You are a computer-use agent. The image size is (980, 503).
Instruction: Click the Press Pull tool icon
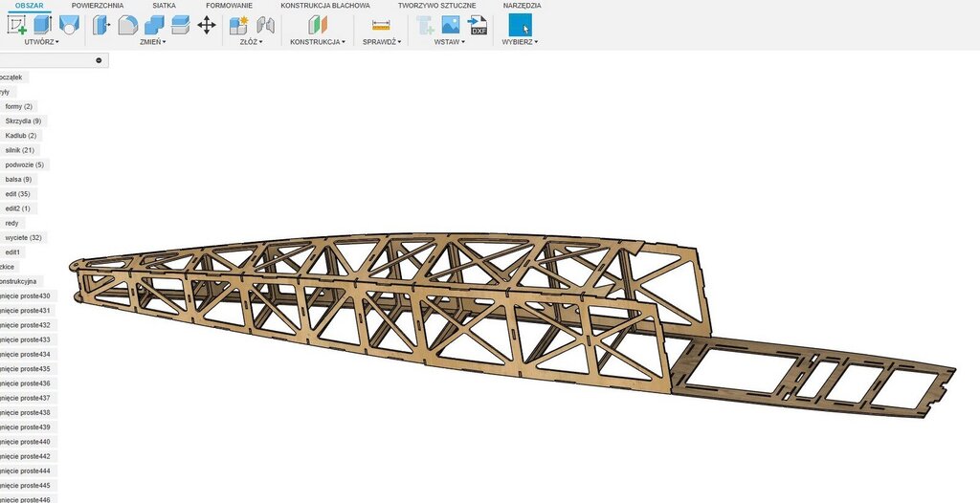click(x=101, y=25)
